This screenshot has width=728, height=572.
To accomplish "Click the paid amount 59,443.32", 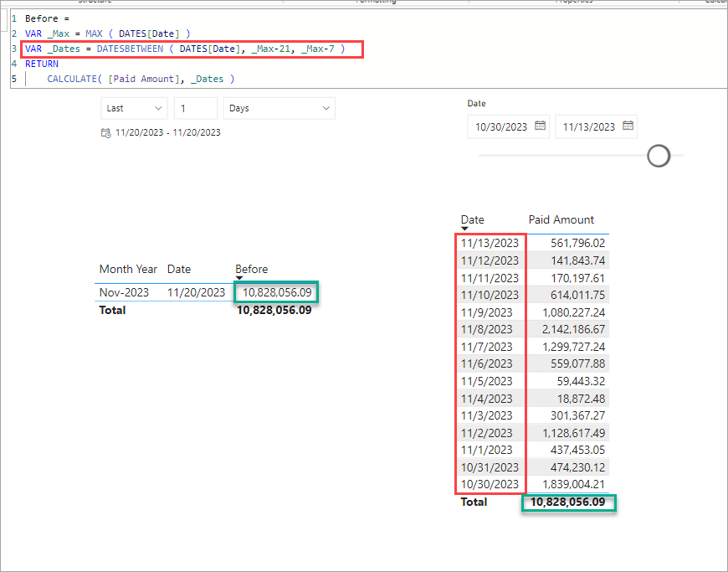I will click(581, 381).
